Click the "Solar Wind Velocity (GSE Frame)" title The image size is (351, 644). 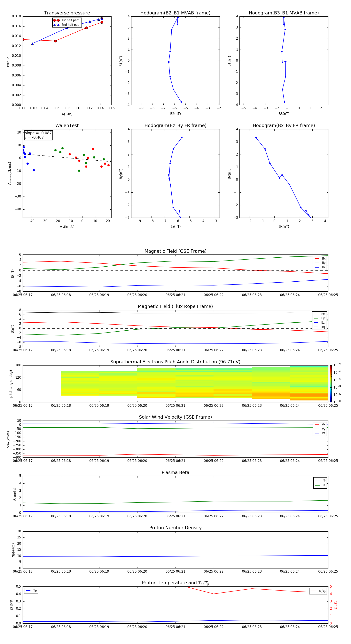[x=175, y=417]
